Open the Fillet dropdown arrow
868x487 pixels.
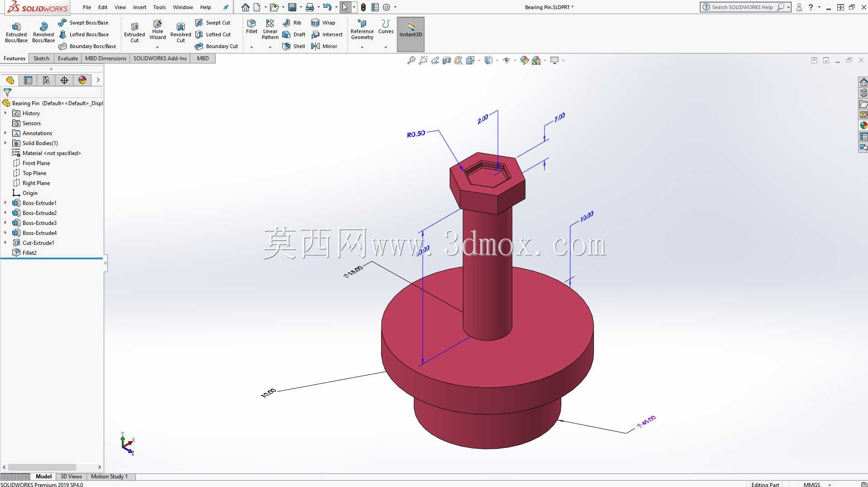point(251,47)
